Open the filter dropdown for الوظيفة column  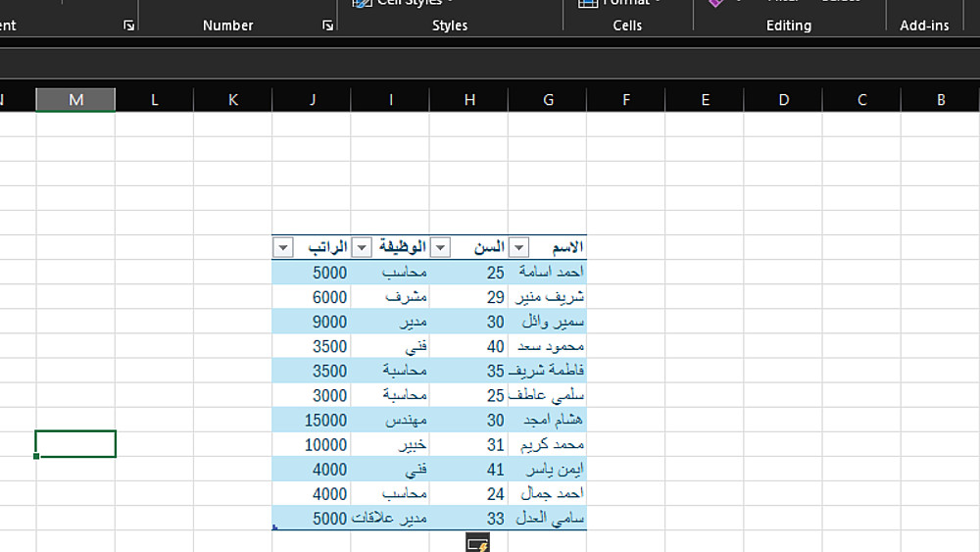click(362, 247)
